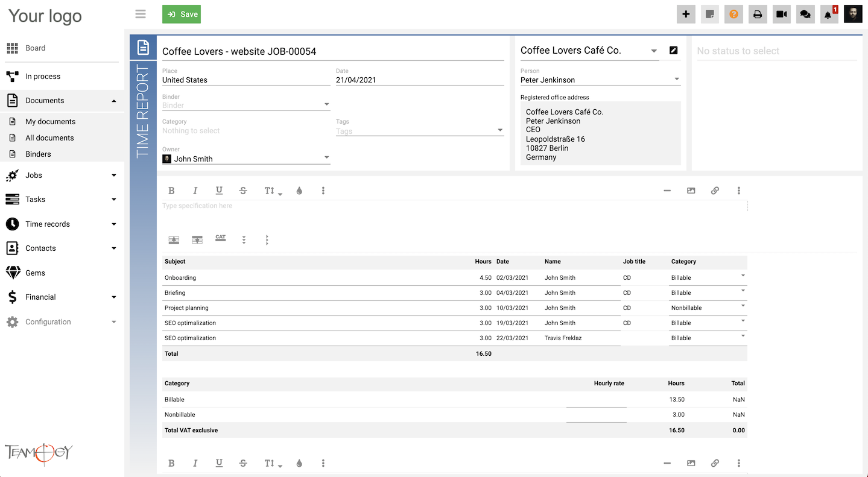868x477 pixels.
Task: Click the edit pencil icon beside company name
Action: 674,51
